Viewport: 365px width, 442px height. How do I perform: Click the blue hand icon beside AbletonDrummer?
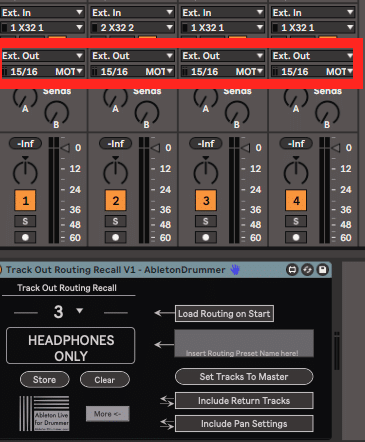(235, 270)
